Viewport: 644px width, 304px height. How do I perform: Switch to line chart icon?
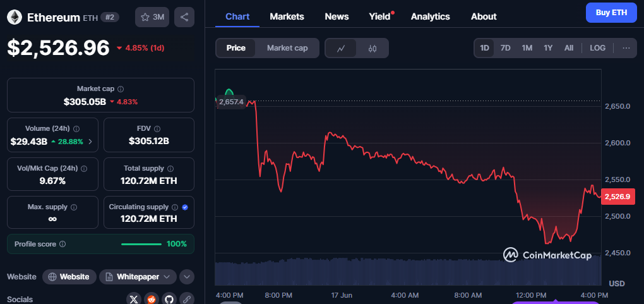pyautogui.click(x=341, y=48)
